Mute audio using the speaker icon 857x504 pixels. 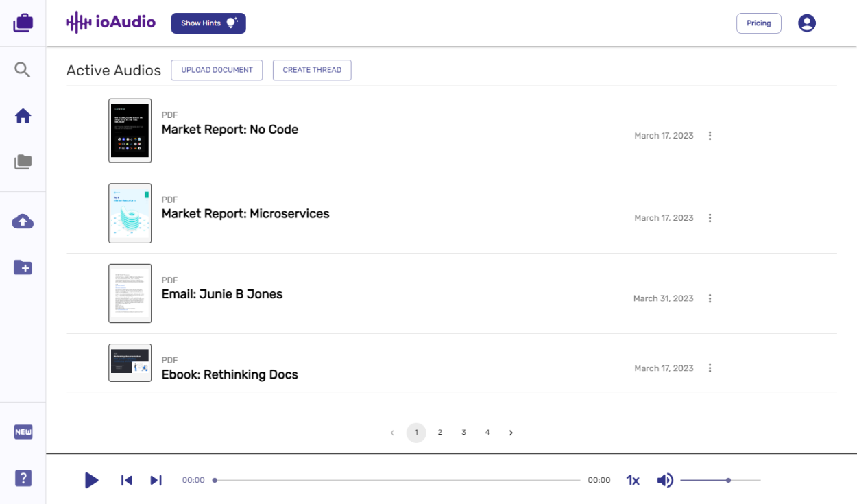[x=665, y=480]
